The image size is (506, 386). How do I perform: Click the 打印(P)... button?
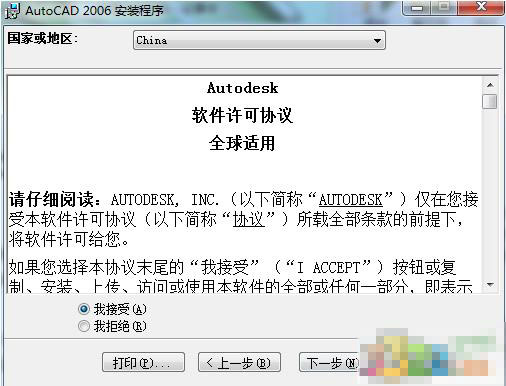tap(143, 362)
